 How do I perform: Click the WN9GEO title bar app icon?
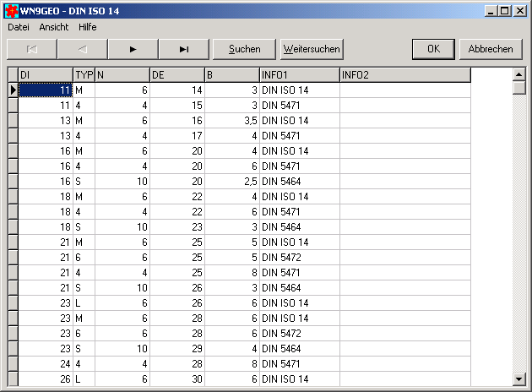(x=10, y=10)
